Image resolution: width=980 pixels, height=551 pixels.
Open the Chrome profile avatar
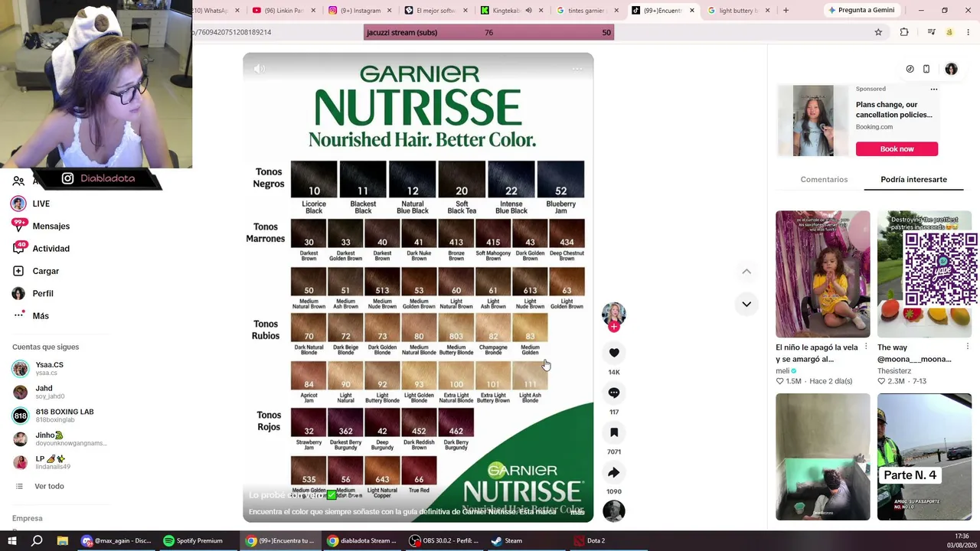[949, 32]
